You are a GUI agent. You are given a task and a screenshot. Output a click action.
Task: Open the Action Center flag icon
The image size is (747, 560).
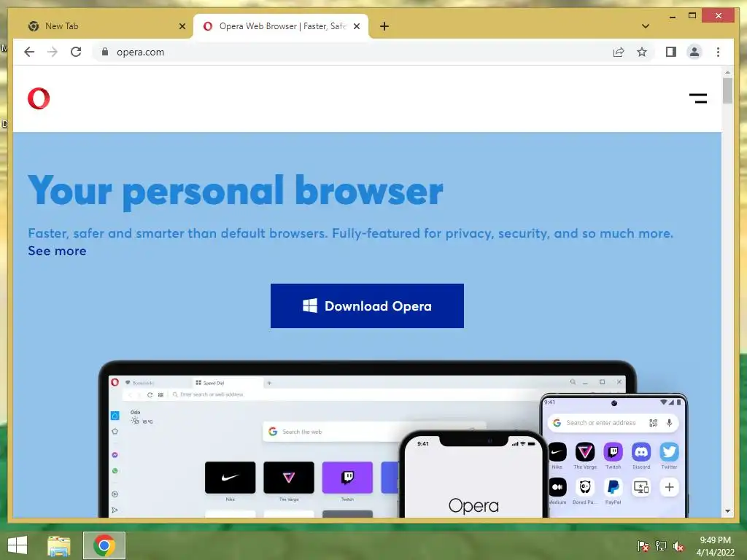[x=643, y=546]
